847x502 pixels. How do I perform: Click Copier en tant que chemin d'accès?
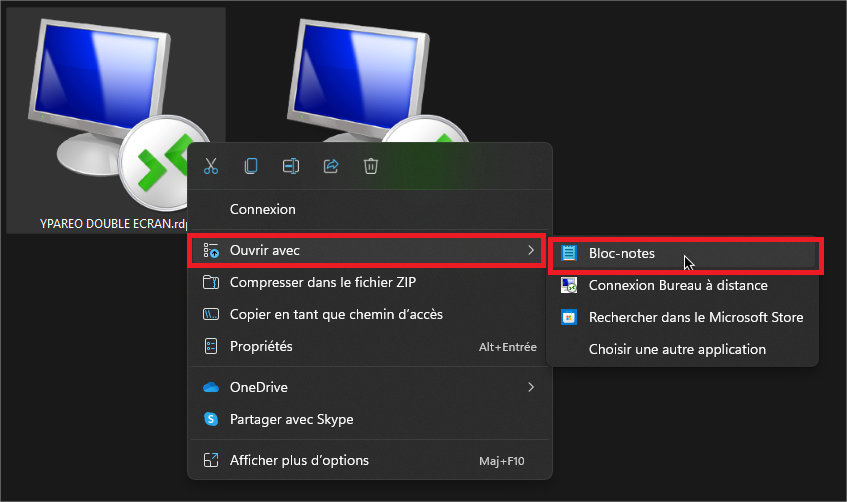click(x=336, y=314)
